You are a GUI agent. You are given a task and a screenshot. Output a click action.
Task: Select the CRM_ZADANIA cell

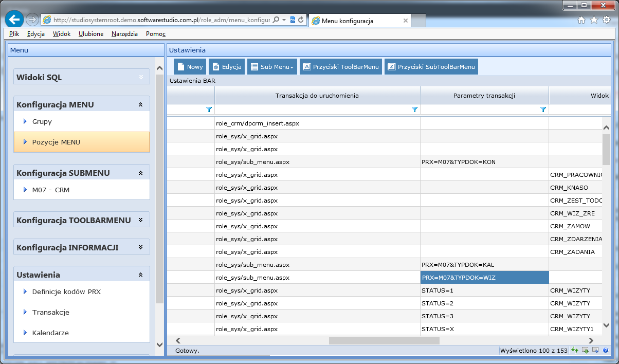576,252
